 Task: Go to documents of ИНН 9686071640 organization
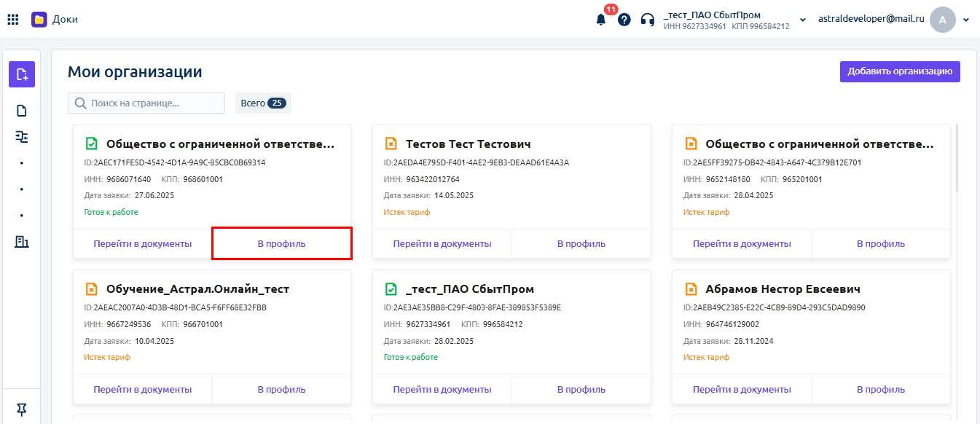pyautogui.click(x=143, y=244)
